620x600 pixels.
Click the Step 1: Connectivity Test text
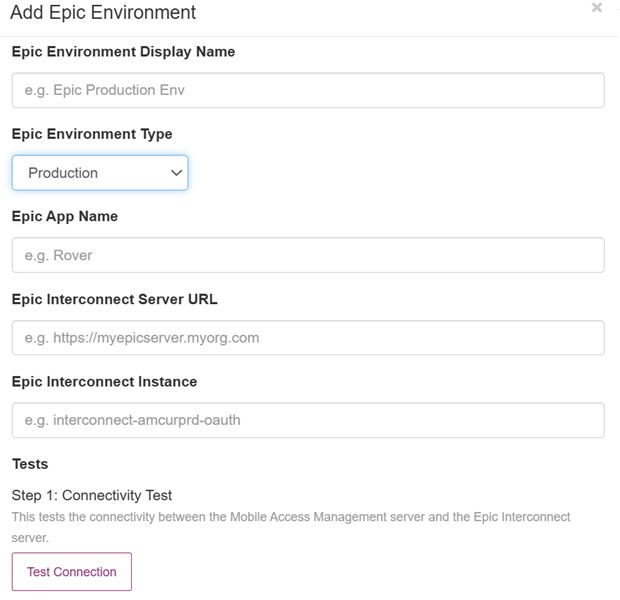pyautogui.click(x=92, y=495)
